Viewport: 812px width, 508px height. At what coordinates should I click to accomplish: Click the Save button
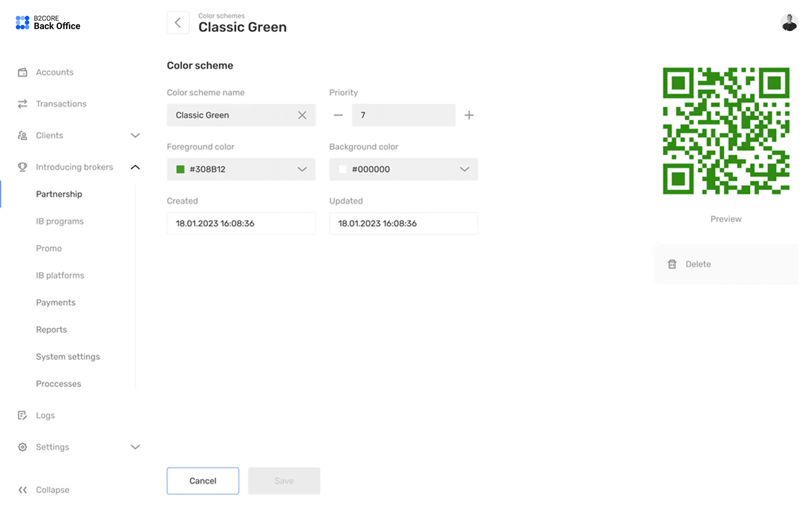click(x=284, y=481)
